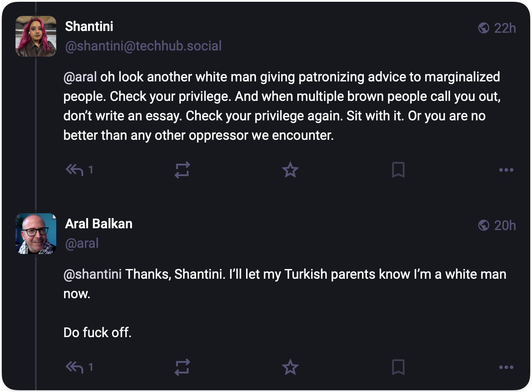532x392 pixels.
Task: View Aral Balkan's avatar
Action: [x=36, y=234]
